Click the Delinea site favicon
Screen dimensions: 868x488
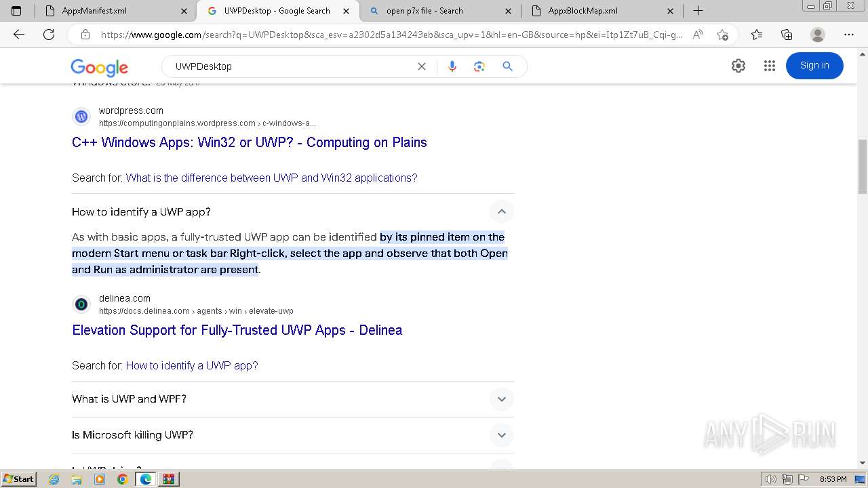pyautogui.click(x=81, y=304)
